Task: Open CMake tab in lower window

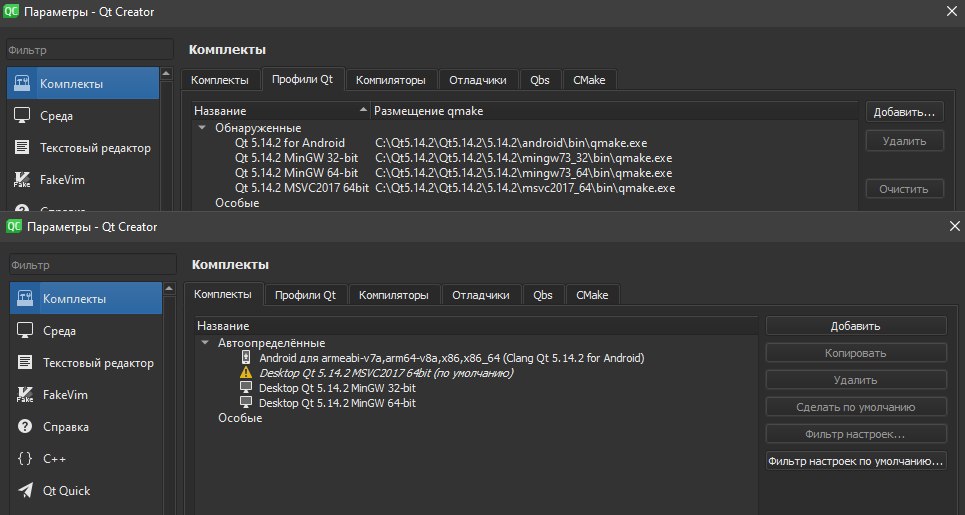Action: tap(592, 295)
